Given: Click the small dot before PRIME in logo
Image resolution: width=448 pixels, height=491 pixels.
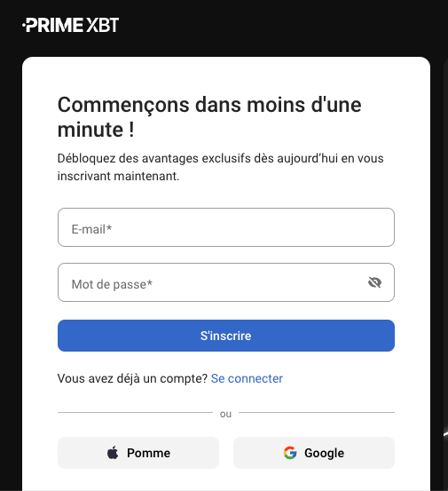Looking at the screenshot, I should pyautogui.click(x=23, y=25).
